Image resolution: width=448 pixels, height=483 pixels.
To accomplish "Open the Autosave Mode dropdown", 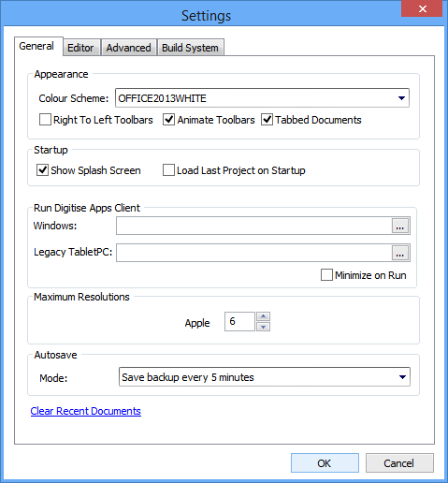I will [x=265, y=377].
